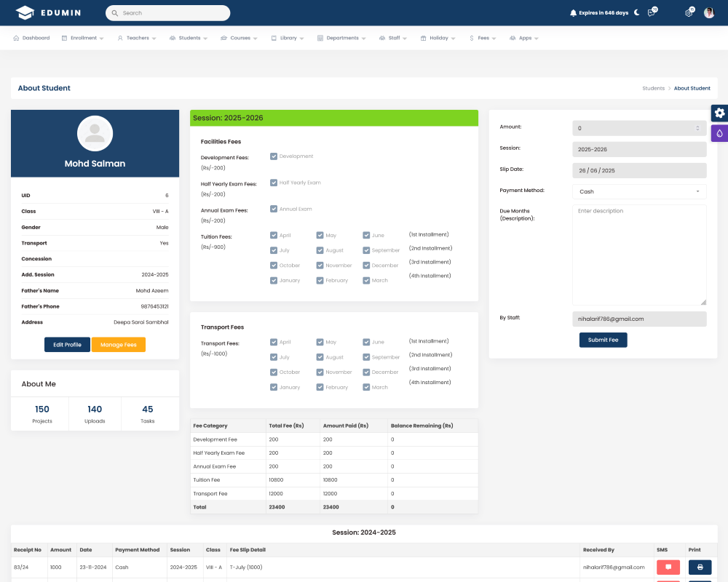Click the side settings gear tab

(x=719, y=113)
